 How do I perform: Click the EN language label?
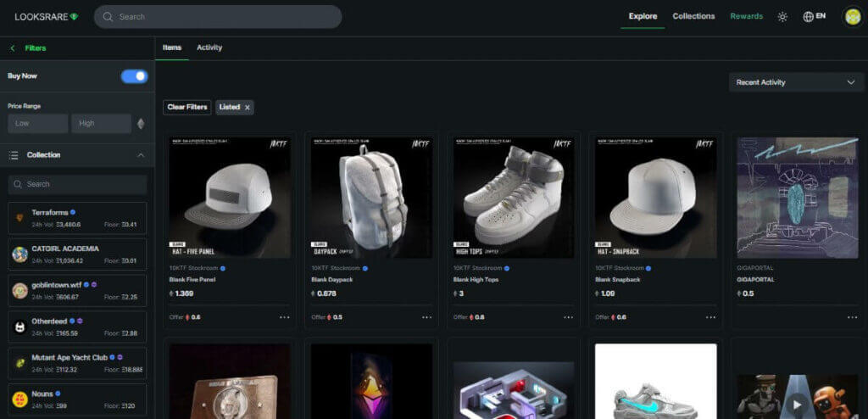[821, 16]
